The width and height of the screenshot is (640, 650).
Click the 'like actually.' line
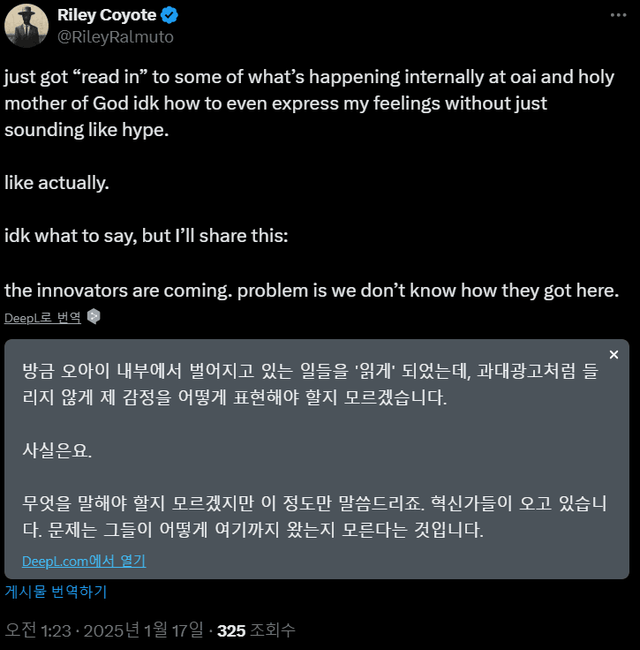pos(57,183)
